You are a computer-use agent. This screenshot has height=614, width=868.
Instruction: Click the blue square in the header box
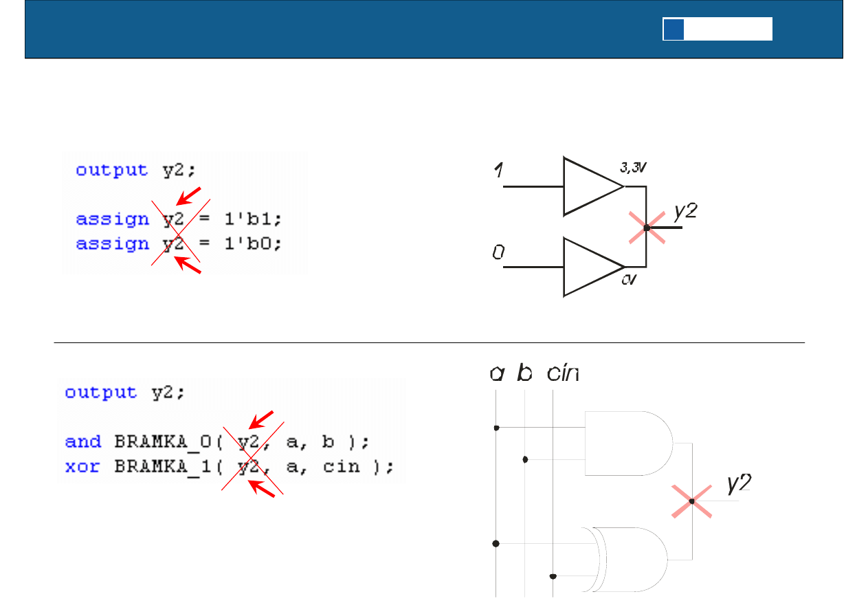tap(674, 30)
